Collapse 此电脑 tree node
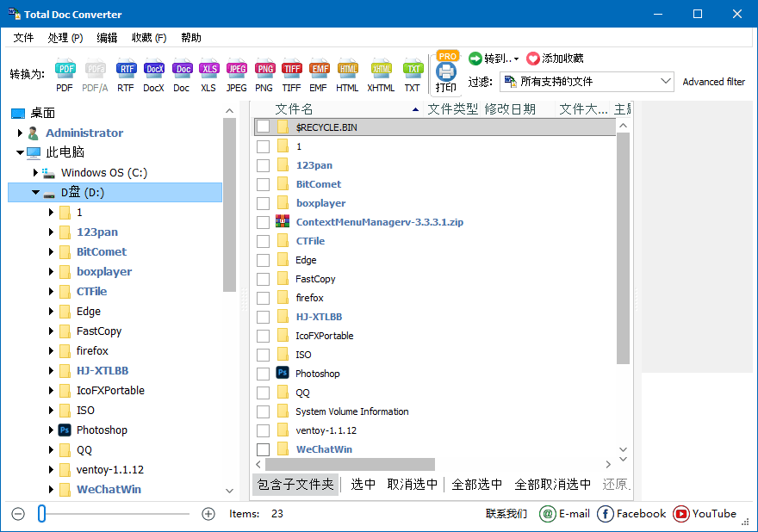The image size is (758, 532). click(x=20, y=152)
